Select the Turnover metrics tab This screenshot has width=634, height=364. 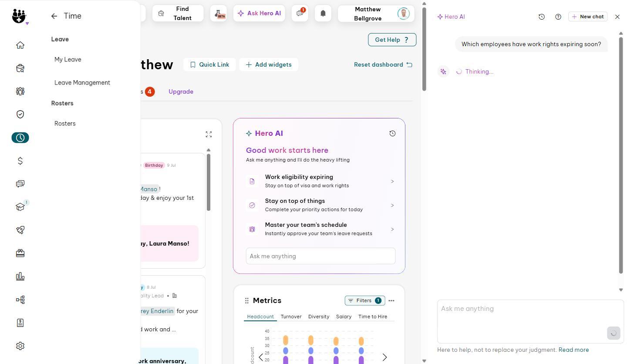[x=291, y=317]
